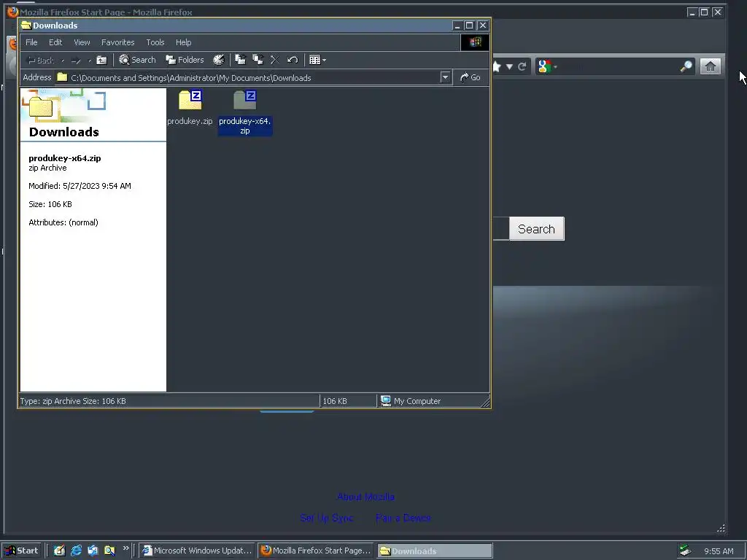Image resolution: width=747 pixels, height=560 pixels.
Task: Expand hidden Quick Launch items chevron
Action: (x=125, y=548)
